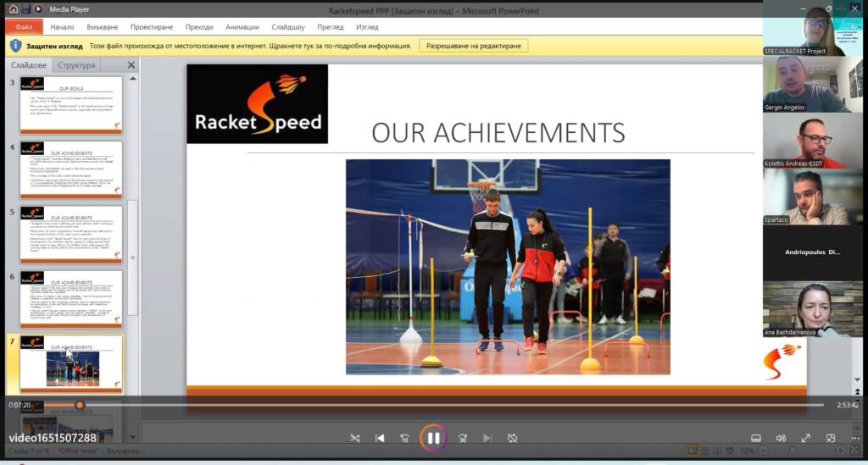
Task: Click Gergin Angelov participant video
Action: pyautogui.click(x=812, y=84)
